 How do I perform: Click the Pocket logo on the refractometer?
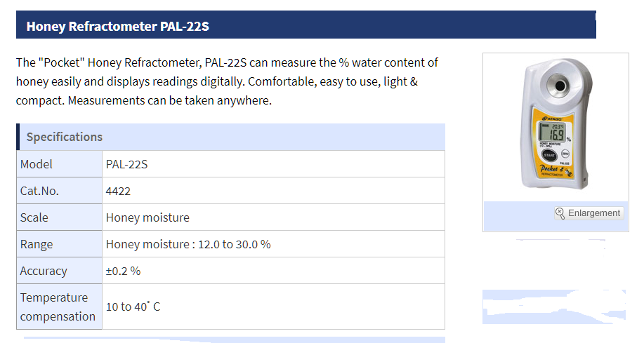pyautogui.click(x=548, y=168)
